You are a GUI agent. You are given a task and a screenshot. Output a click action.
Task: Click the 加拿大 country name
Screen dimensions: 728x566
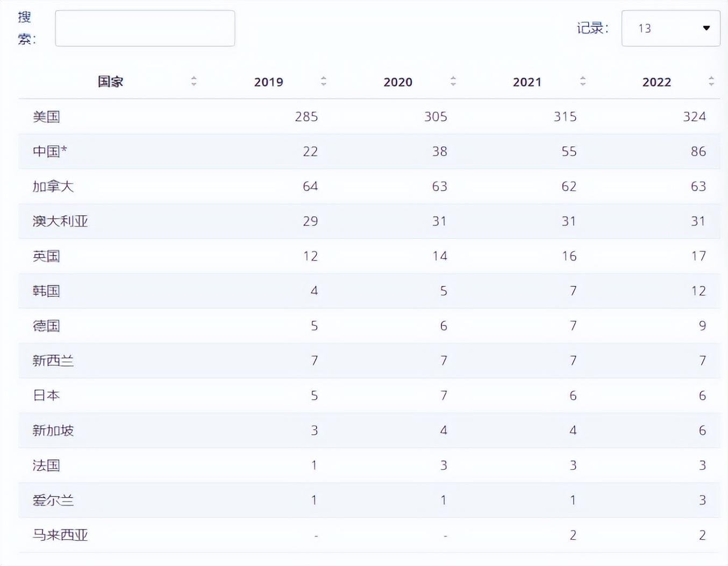click(53, 186)
